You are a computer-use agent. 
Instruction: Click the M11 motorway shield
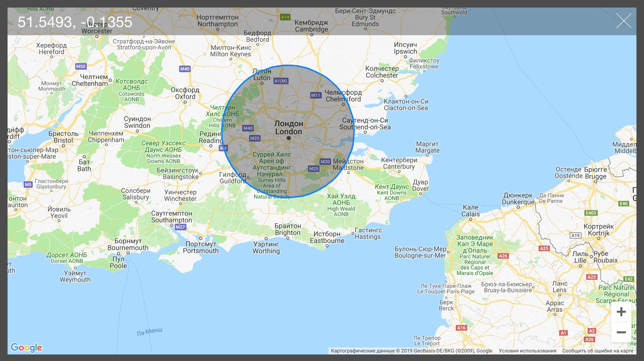(315, 95)
